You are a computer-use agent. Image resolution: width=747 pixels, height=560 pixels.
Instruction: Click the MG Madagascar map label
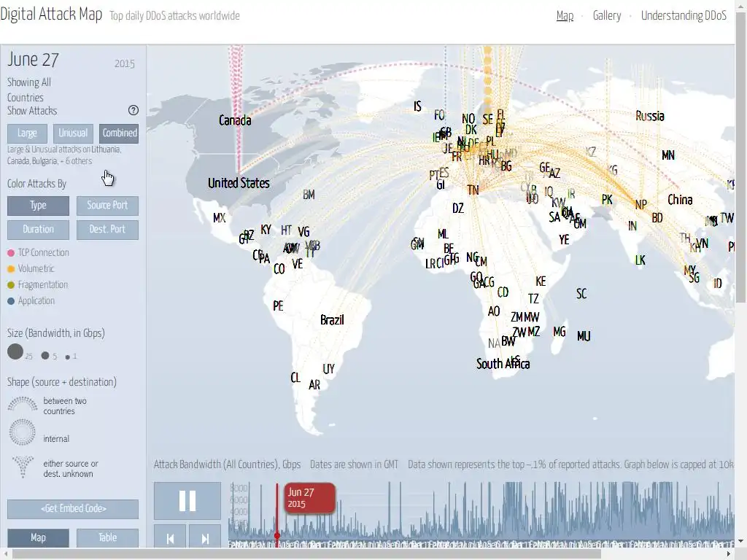(x=560, y=332)
